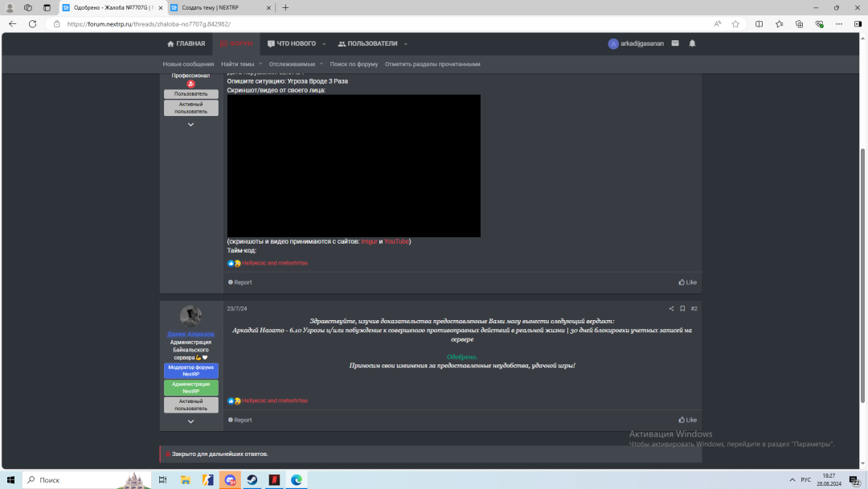Screen dimensions: 868x489
Task: Click the blacked-out embedded video area
Action: click(354, 166)
